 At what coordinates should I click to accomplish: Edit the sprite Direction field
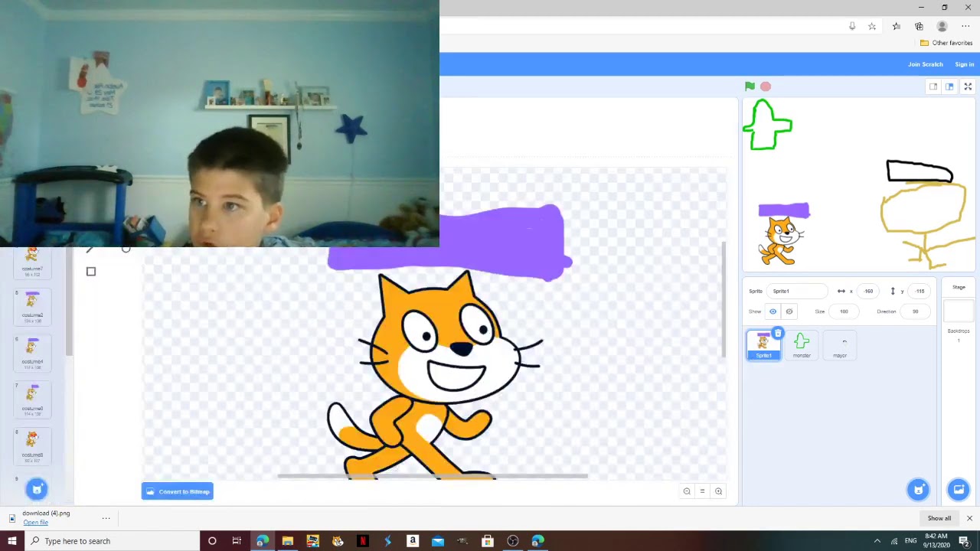tap(915, 311)
